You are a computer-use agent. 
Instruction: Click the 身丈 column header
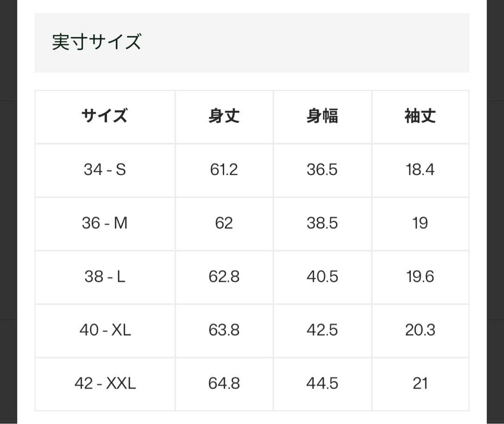coord(224,116)
